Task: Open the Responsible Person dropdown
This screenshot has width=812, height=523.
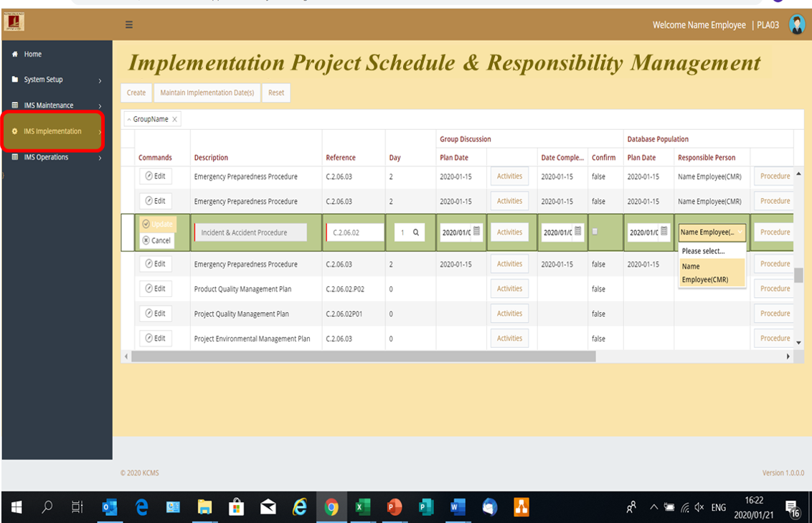Action: [711, 232]
